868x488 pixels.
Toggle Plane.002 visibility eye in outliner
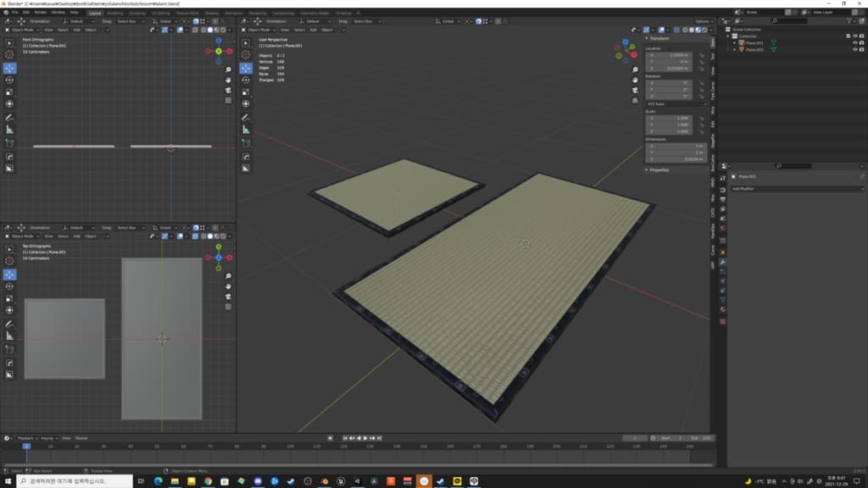[854, 50]
